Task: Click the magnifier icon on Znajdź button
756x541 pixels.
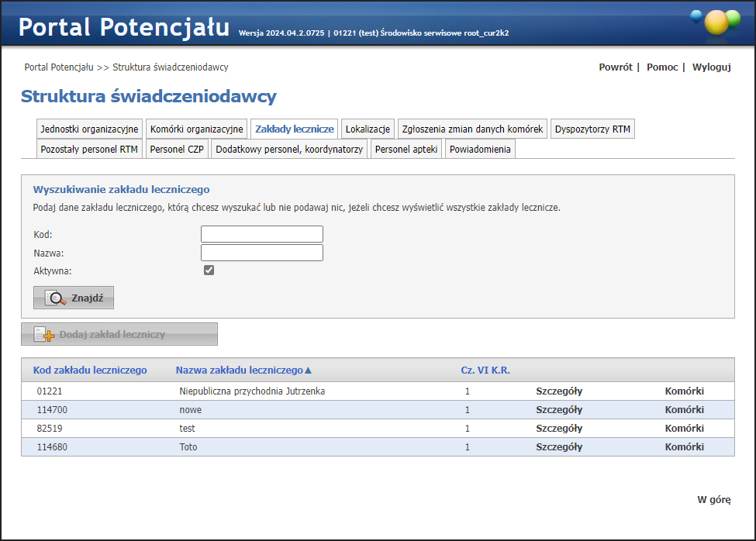Action: point(56,298)
